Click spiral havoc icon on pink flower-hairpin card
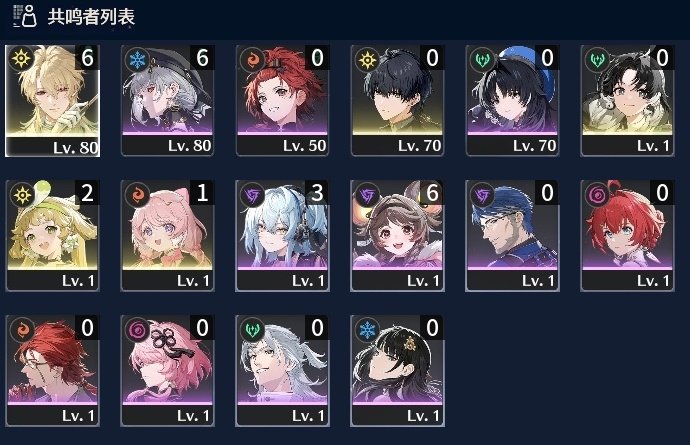Image resolution: width=690 pixels, height=445 pixels. 137,330
